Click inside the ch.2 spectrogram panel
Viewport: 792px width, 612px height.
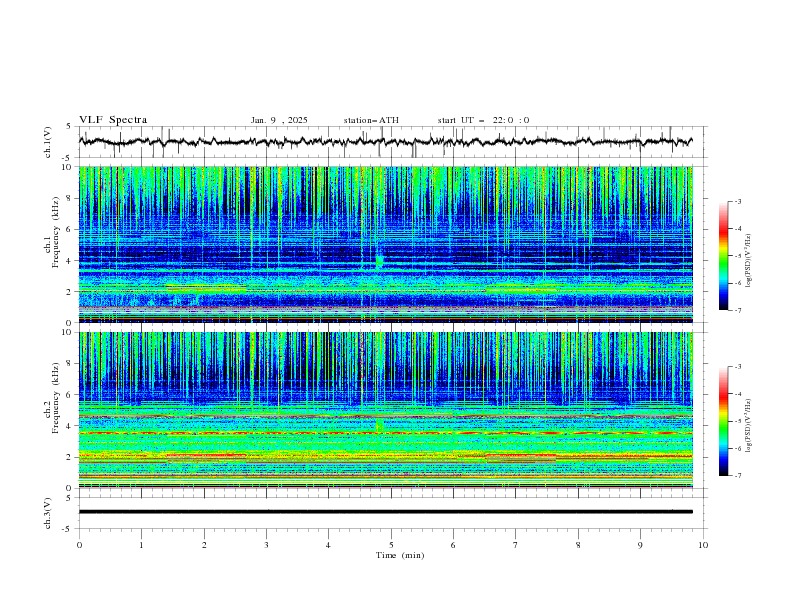(x=386, y=410)
